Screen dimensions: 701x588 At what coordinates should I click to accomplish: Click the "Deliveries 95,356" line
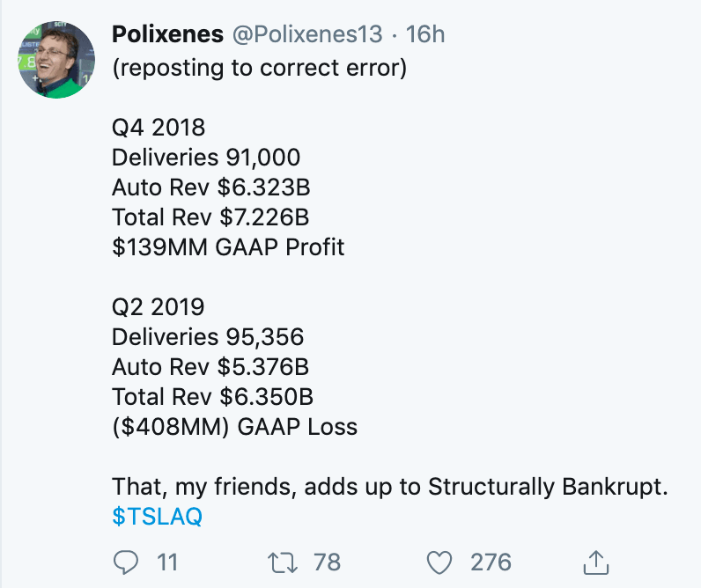tap(208, 337)
